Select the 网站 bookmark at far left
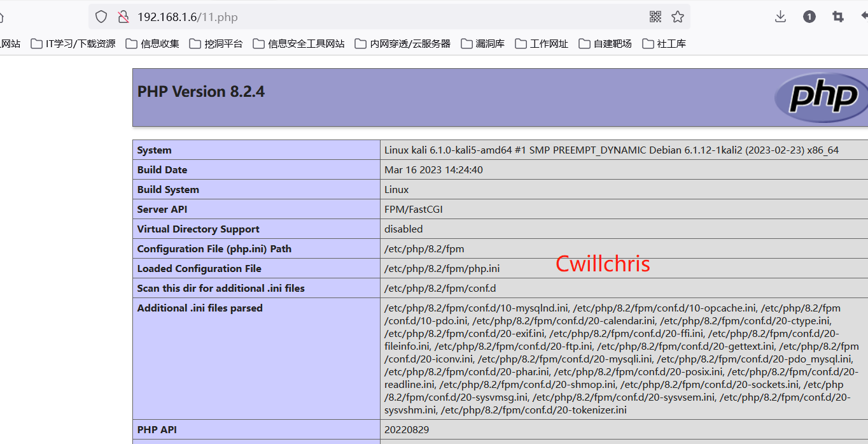The image size is (868, 444). click(x=9, y=43)
